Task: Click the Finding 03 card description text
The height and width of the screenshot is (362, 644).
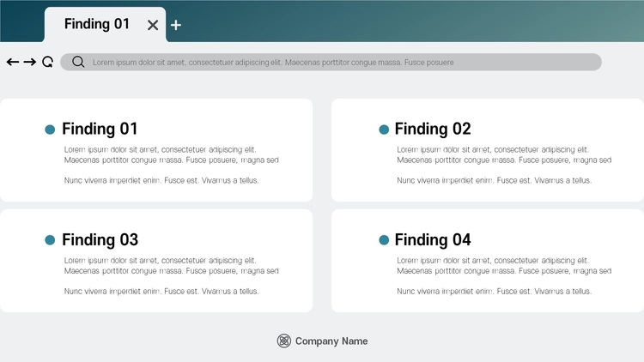Action: click(171, 275)
